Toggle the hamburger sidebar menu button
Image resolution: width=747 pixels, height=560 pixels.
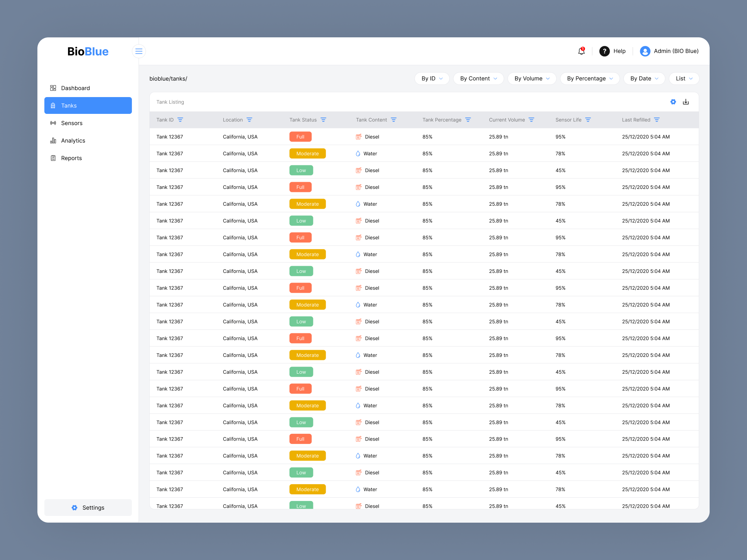coord(139,51)
